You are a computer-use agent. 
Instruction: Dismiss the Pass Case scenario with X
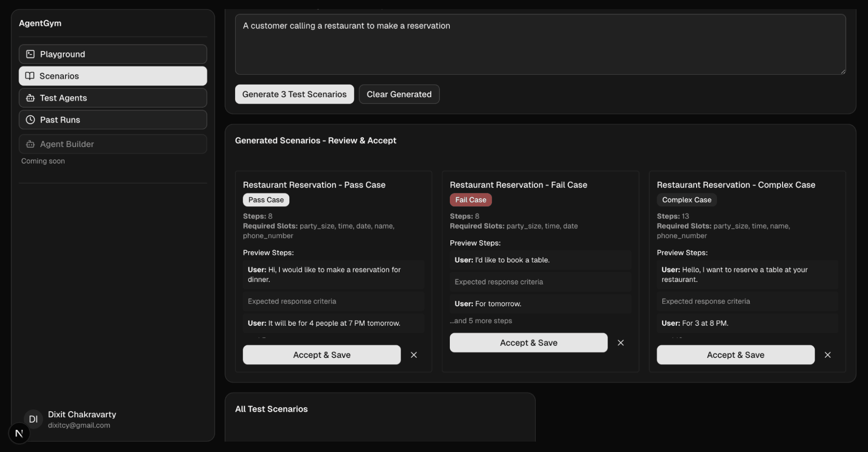click(x=414, y=355)
